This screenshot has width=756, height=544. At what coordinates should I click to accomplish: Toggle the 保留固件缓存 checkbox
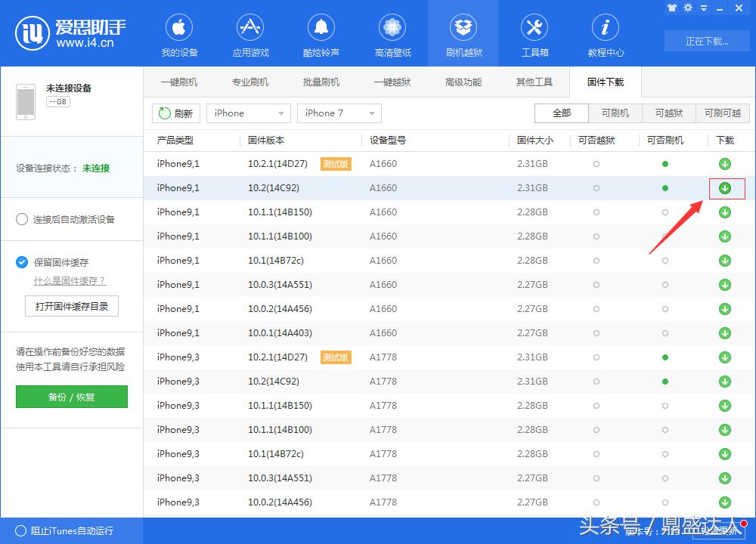point(21,262)
